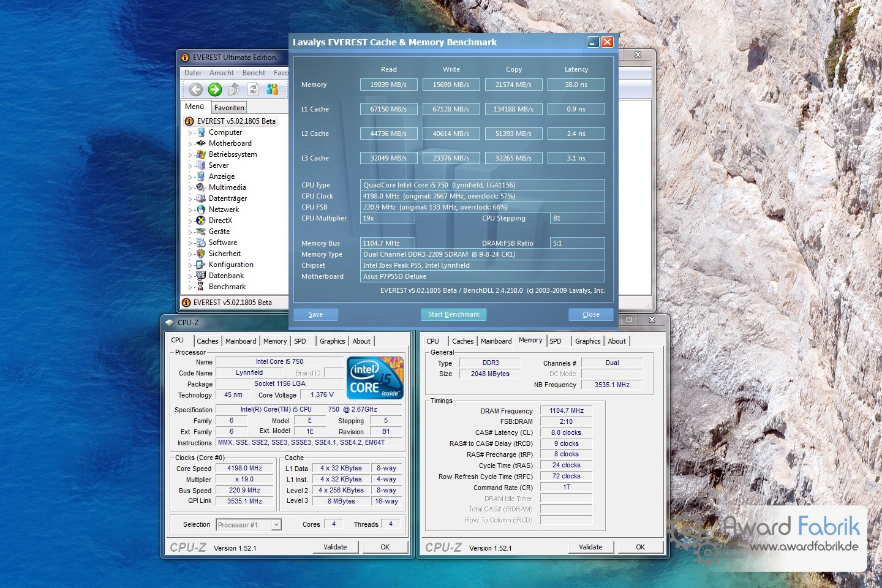Image resolution: width=882 pixels, height=588 pixels.
Task: Open the Datei menu
Action: click(x=192, y=73)
